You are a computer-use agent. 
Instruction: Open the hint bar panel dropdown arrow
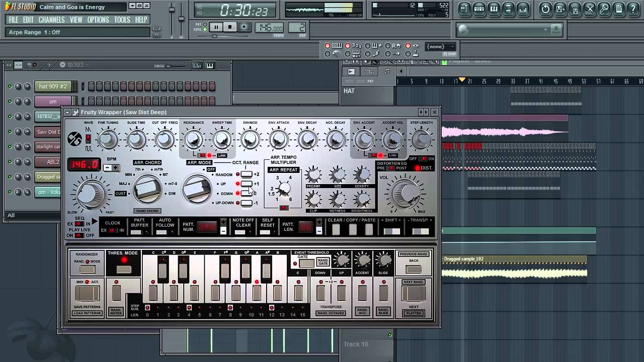click(545, 30)
